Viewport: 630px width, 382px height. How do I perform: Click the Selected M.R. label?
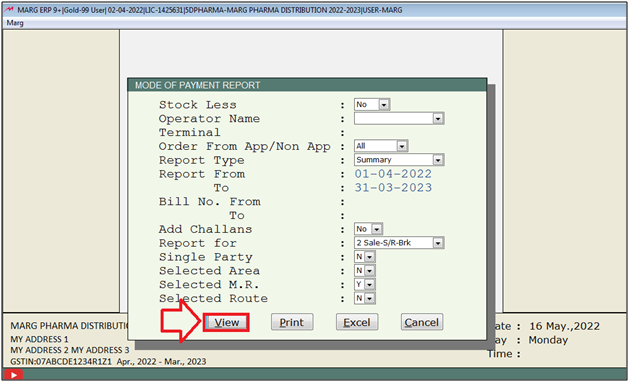click(209, 285)
